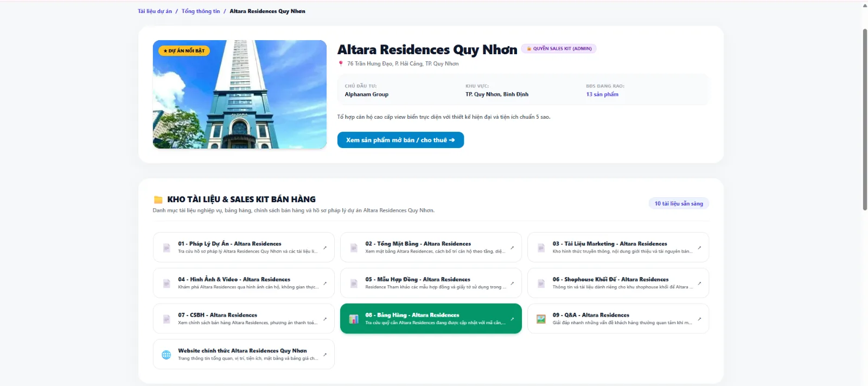Open 05 - Mẫu Hợp Đồng card
Viewport: 868px width, 386px height.
point(431,283)
